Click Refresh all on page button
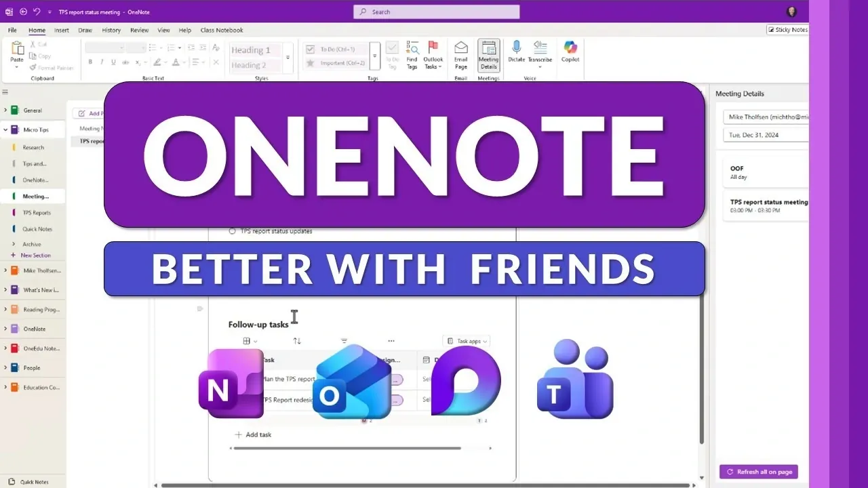Screen dimensions: 868x488 758,472
